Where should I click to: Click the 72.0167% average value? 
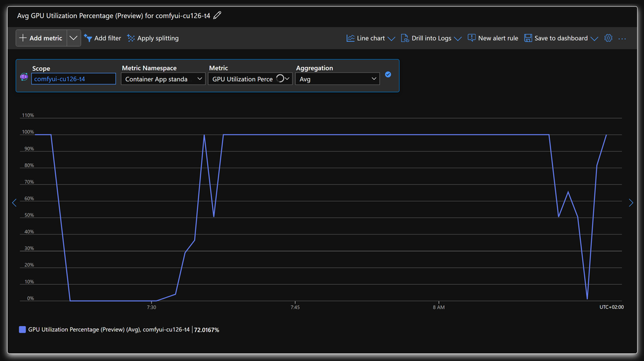[206, 330]
